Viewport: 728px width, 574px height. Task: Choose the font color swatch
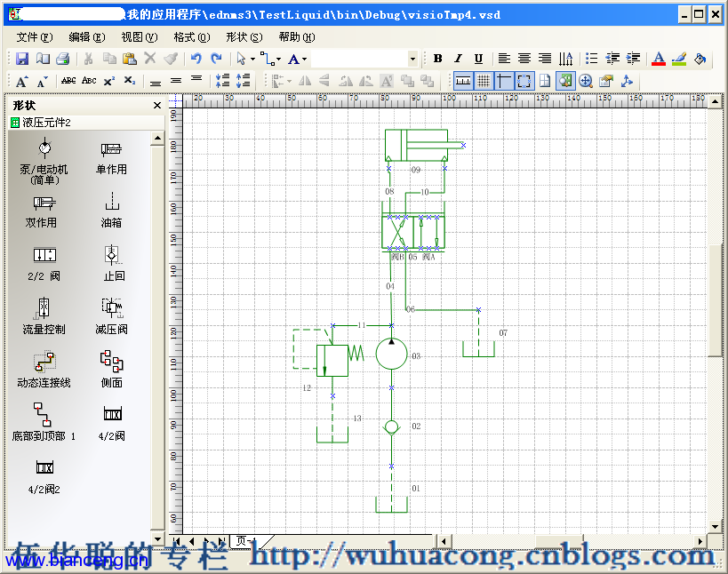click(659, 59)
